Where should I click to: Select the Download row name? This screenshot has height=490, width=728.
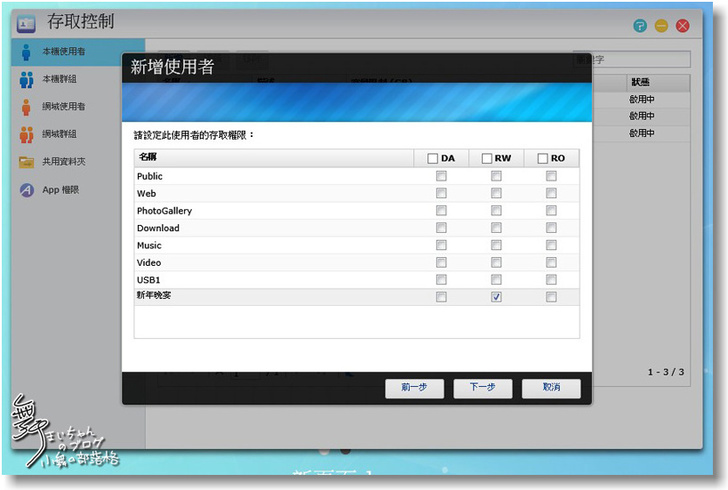tap(158, 228)
